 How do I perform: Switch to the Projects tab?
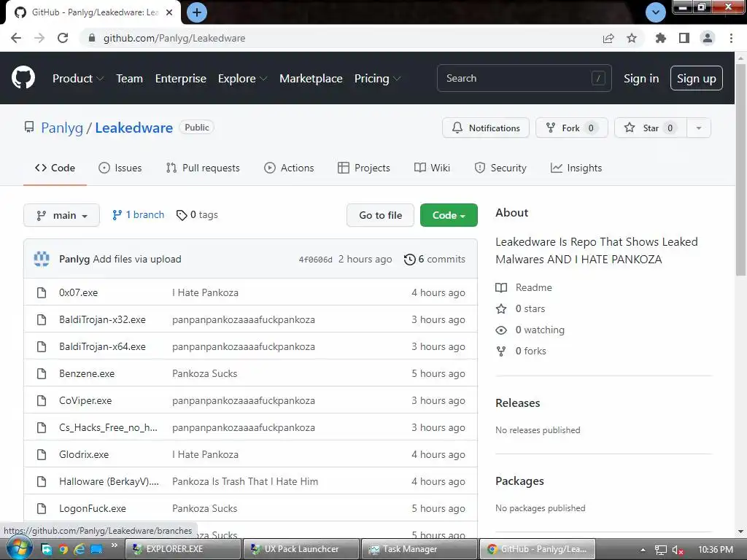(x=364, y=168)
